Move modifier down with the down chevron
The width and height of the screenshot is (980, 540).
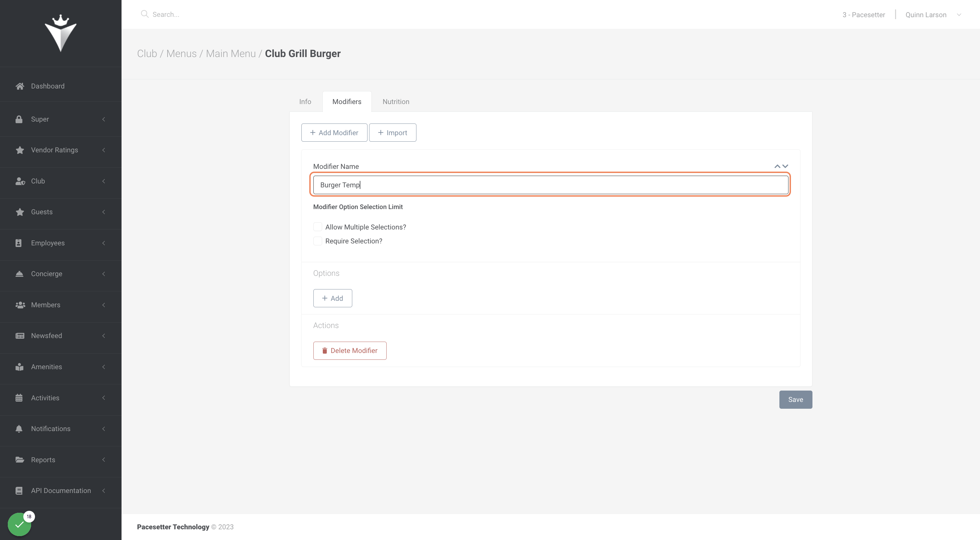785,166
